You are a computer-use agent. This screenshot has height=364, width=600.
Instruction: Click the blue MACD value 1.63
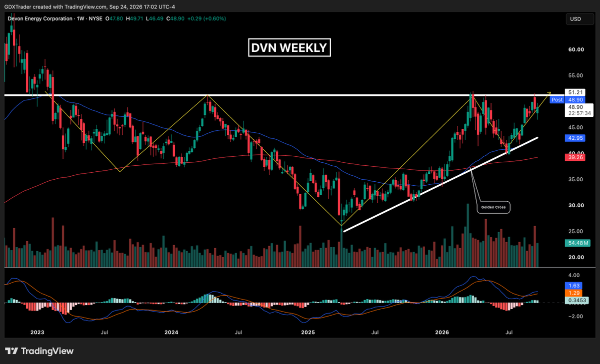click(x=574, y=285)
